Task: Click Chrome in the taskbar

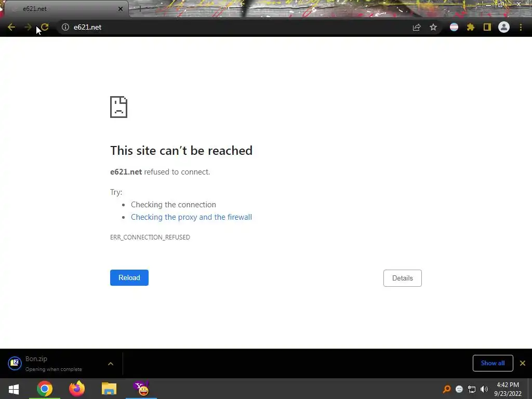Action: click(x=45, y=389)
